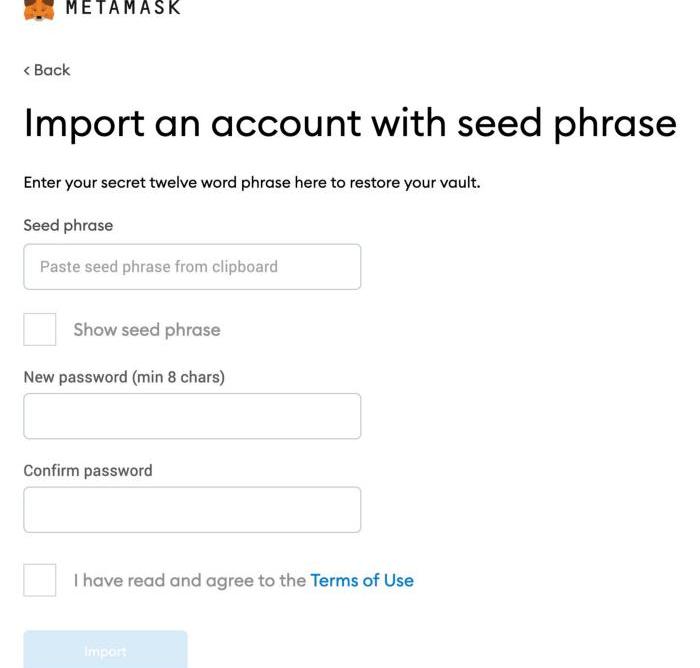Click the 'Seed phrase' field label
This screenshot has height=668, width=700.
click(x=68, y=225)
